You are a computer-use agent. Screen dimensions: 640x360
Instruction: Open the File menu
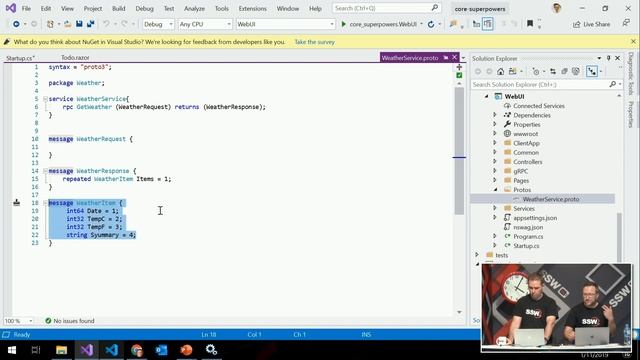pyautogui.click(x=26, y=8)
